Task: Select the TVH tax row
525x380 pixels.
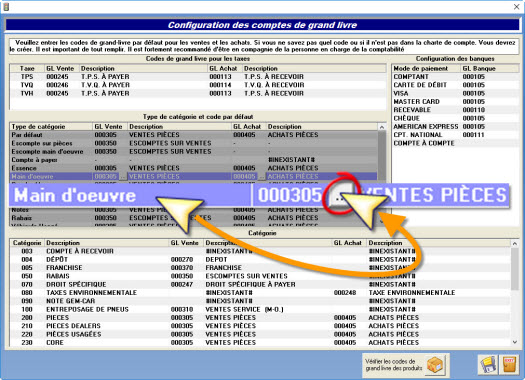Action: click(198, 93)
